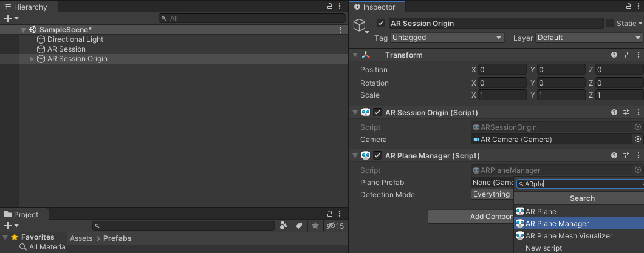Open AR Session Origin script kebab menu
The image size is (644, 253).
pyautogui.click(x=638, y=113)
